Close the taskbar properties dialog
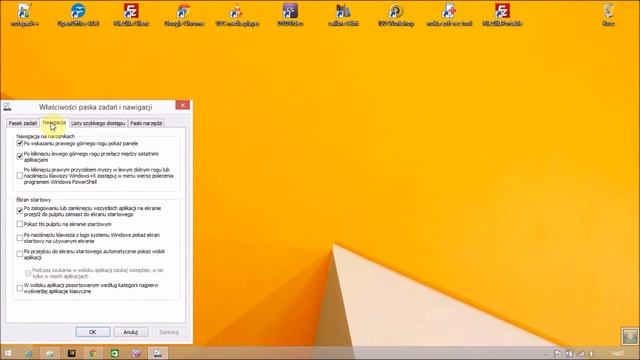 pos(183,105)
